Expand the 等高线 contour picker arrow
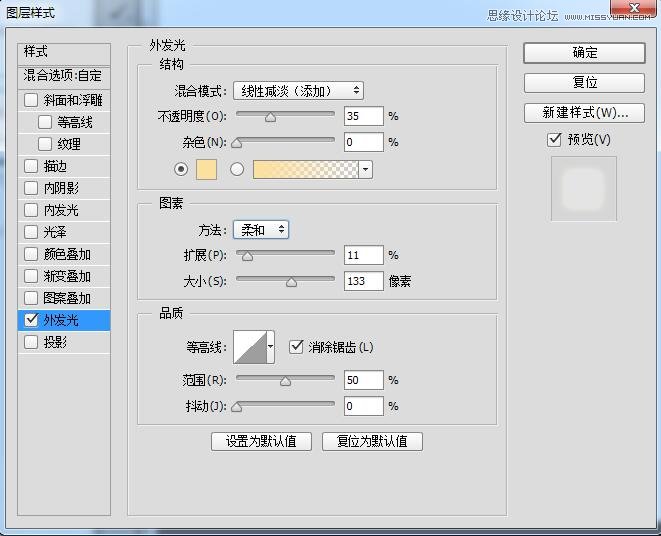The height and width of the screenshot is (536, 661). click(271, 347)
